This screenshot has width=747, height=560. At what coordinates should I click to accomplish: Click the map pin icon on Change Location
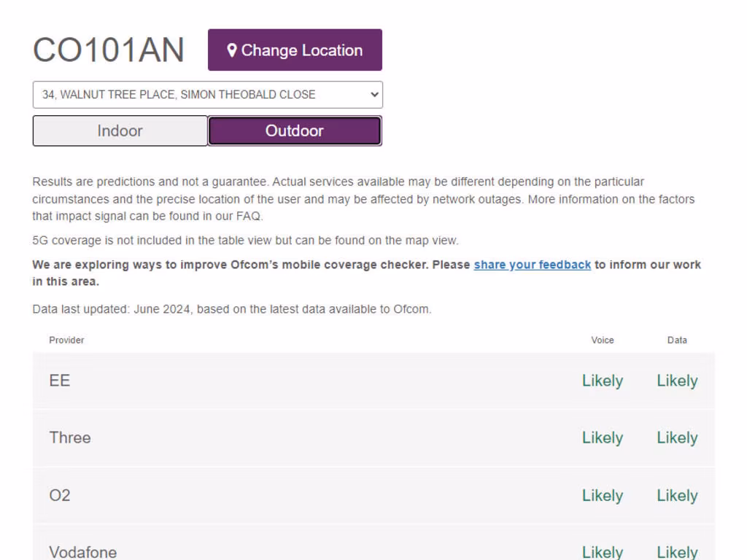pyautogui.click(x=232, y=50)
